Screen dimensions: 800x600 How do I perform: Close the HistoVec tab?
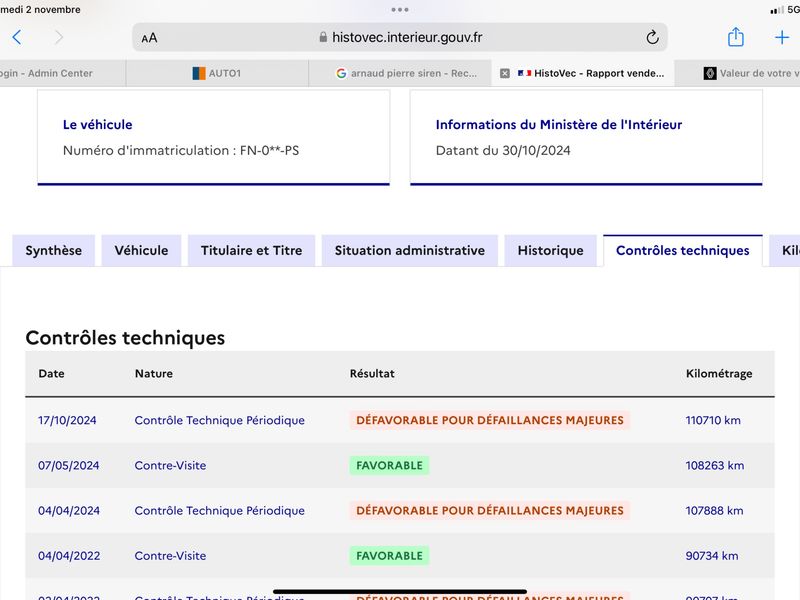click(x=505, y=73)
